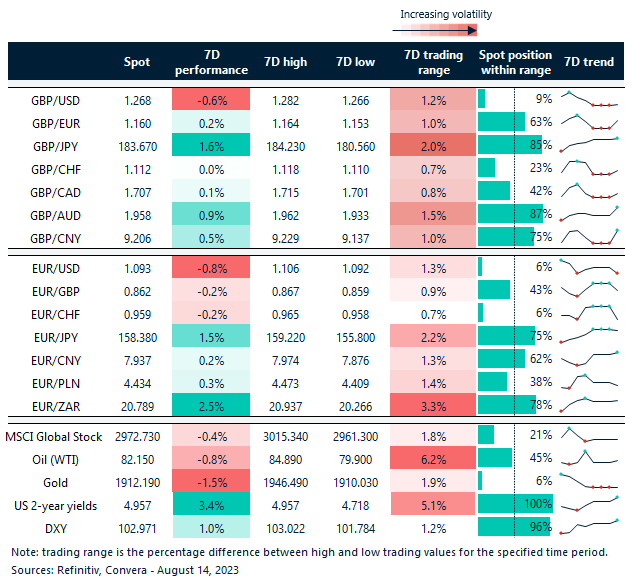Image resolution: width=633 pixels, height=581 pixels.
Task: Click the EUR/GBP row label
Action: coord(56,292)
